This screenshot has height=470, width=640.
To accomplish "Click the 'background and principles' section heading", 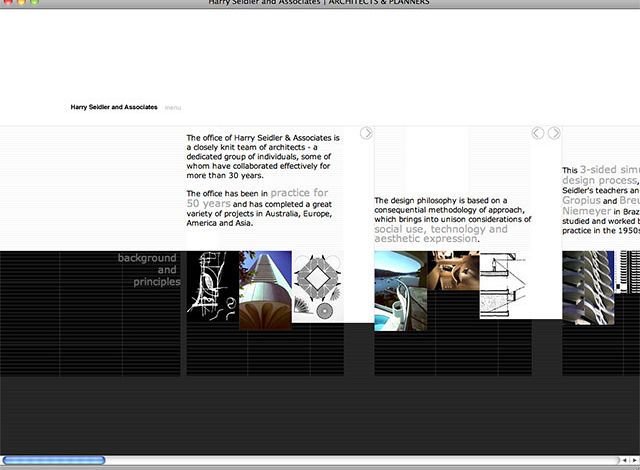I will coord(150,270).
